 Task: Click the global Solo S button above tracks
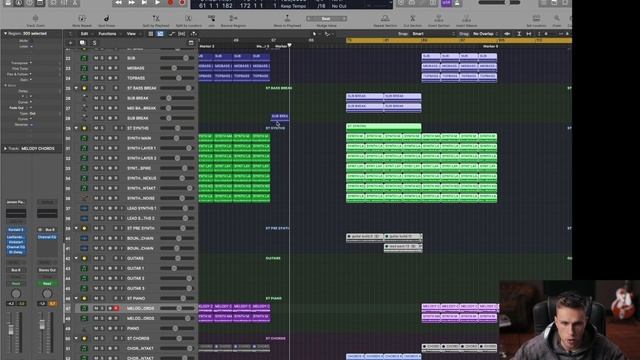click(94, 43)
